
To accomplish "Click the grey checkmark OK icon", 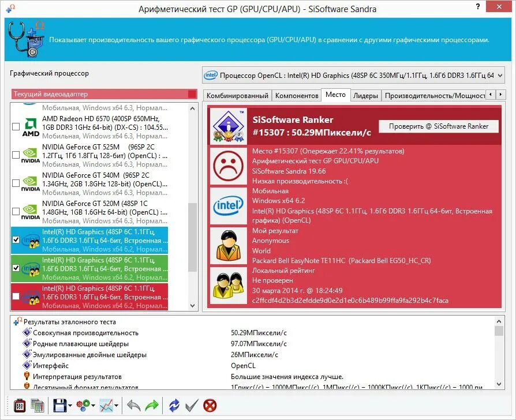I will point(192,406).
